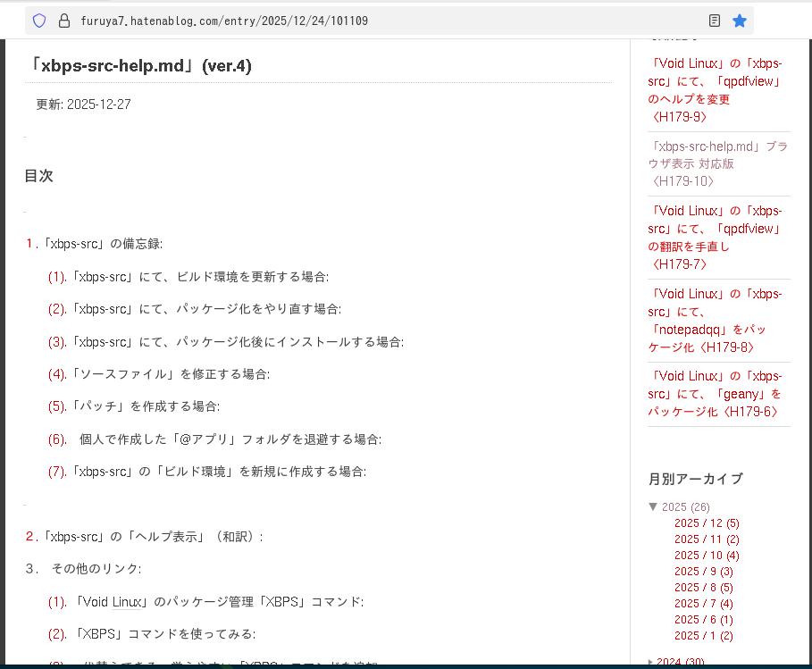Image resolution: width=812 pixels, height=669 pixels.
Task: Toggle reader view icon in address bar
Action: [714, 21]
